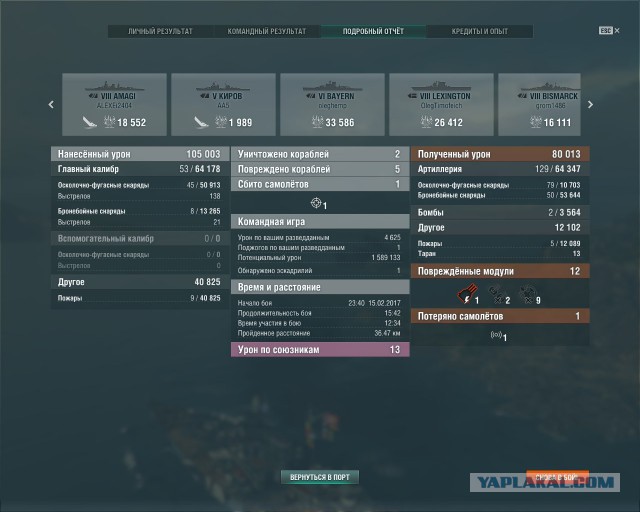Viewport: 640px width, 512px height.
Task: Click the Вернуться в порт button
Action: 320,477
